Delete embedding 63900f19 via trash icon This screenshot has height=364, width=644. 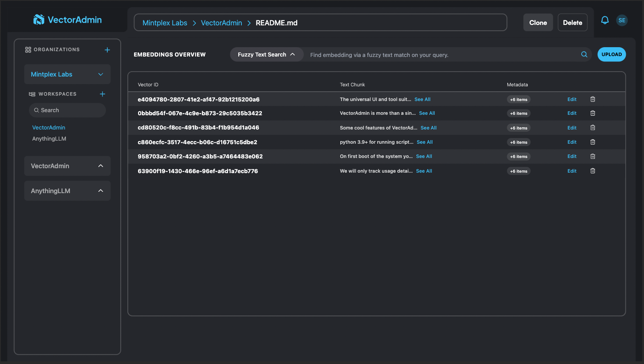(593, 171)
